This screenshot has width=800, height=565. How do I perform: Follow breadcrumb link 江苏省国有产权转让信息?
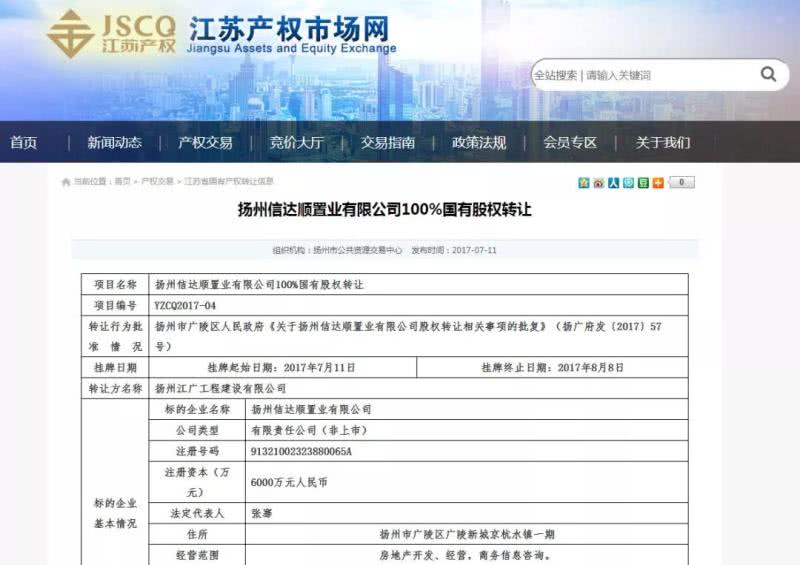click(229, 181)
